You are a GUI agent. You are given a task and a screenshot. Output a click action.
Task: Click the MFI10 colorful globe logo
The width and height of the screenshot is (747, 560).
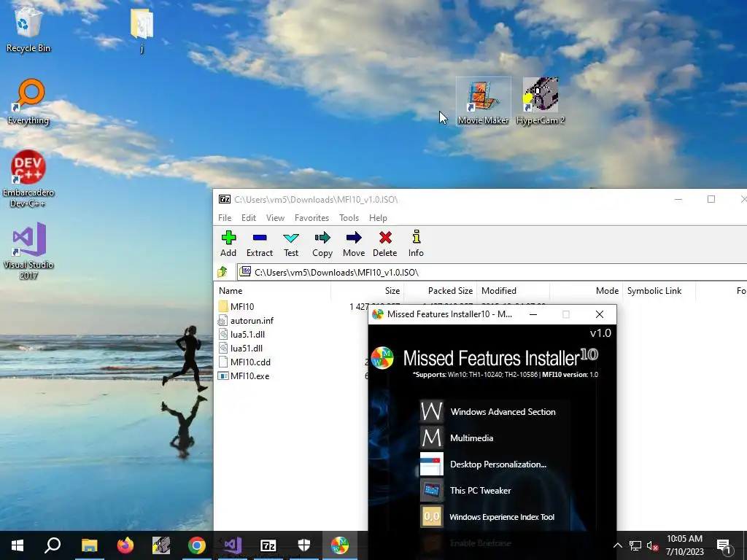point(382,358)
